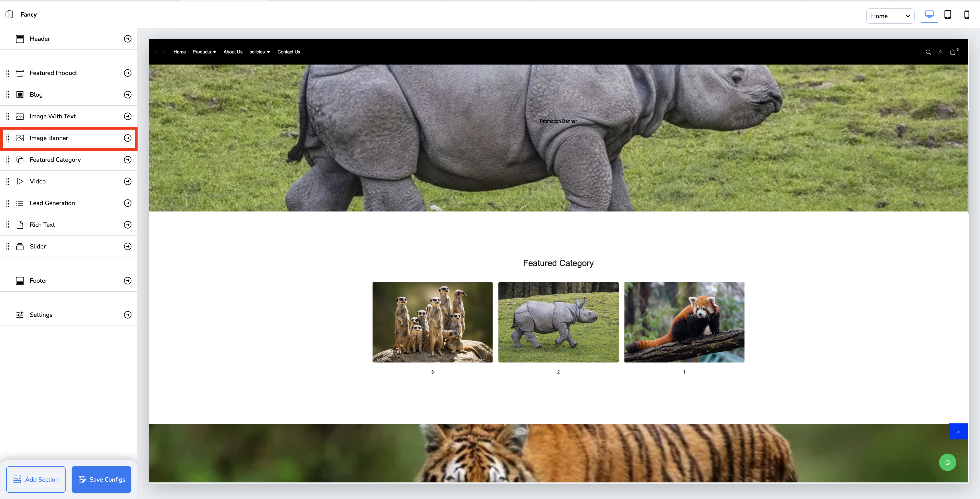Click the WhatsApp chat bubble
The width and height of the screenshot is (980, 499).
click(x=947, y=463)
